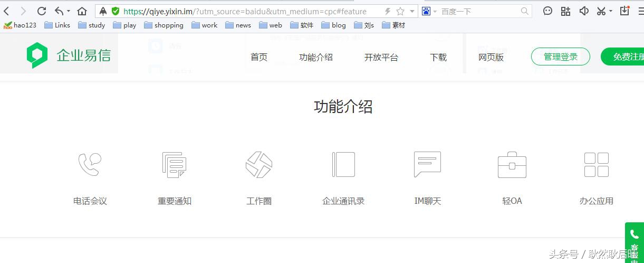Open the play bookmark folder
This screenshot has height=263, width=644.
(x=124, y=25)
